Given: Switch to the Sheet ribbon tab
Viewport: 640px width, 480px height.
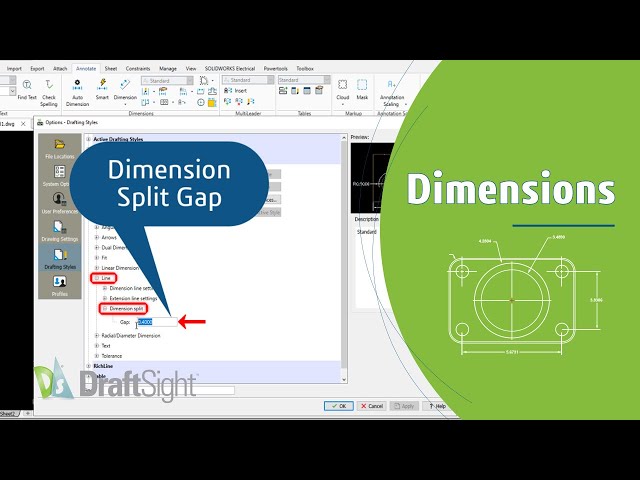Looking at the screenshot, I should coord(111,69).
